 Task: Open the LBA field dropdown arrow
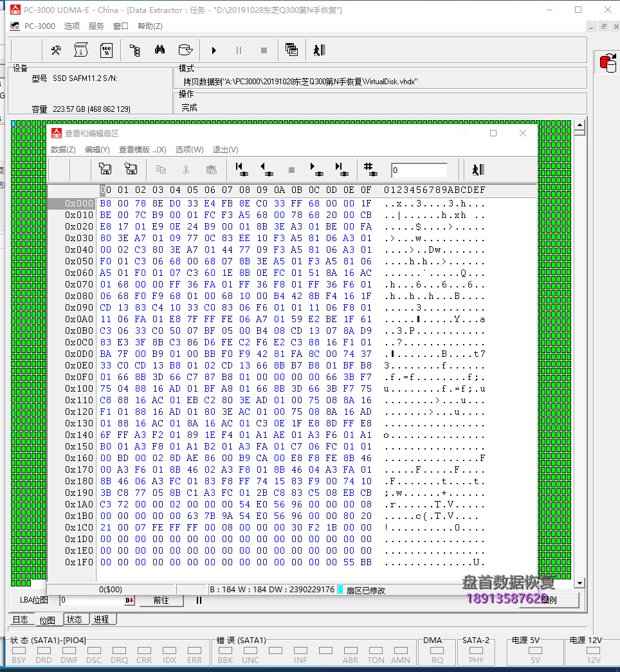tap(129, 601)
